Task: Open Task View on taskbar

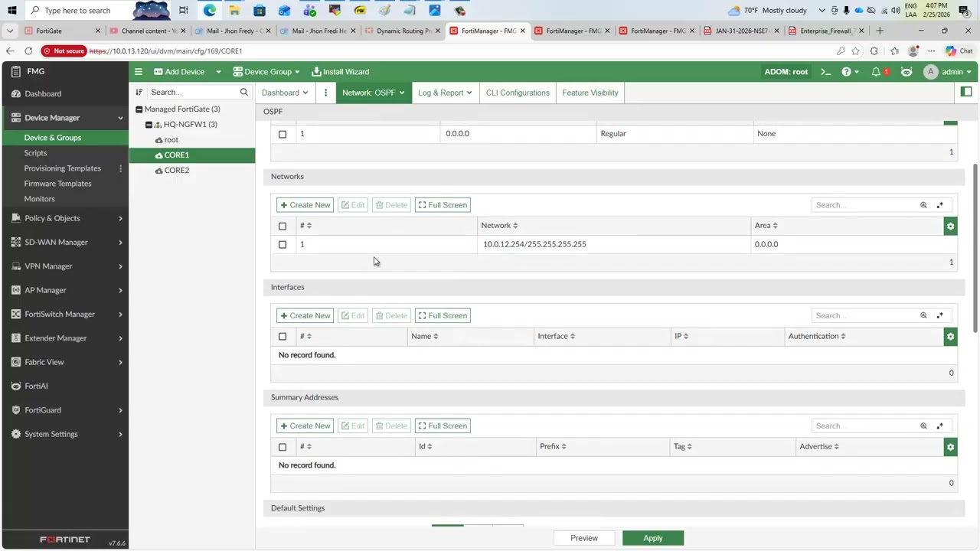Action: 184,11
